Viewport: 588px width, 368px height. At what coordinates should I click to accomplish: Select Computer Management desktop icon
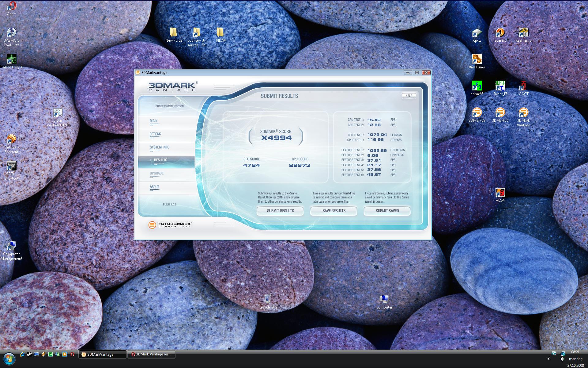pos(12,251)
